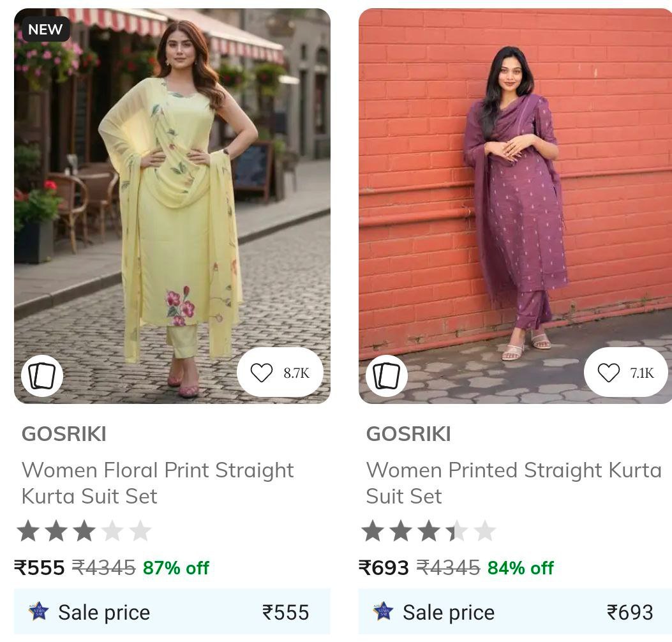The height and width of the screenshot is (642, 672).
Task: Tap the yellow floral kurta product photo
Action: (172, 204)
